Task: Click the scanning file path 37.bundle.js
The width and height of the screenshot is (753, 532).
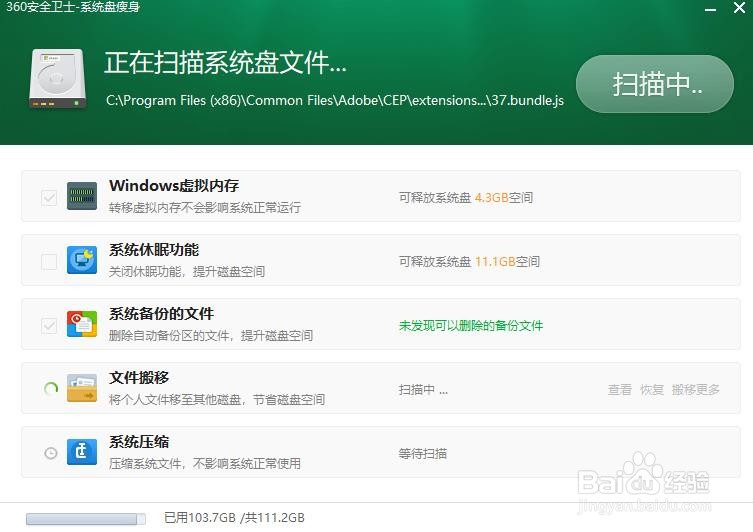Action: point(335,100)
